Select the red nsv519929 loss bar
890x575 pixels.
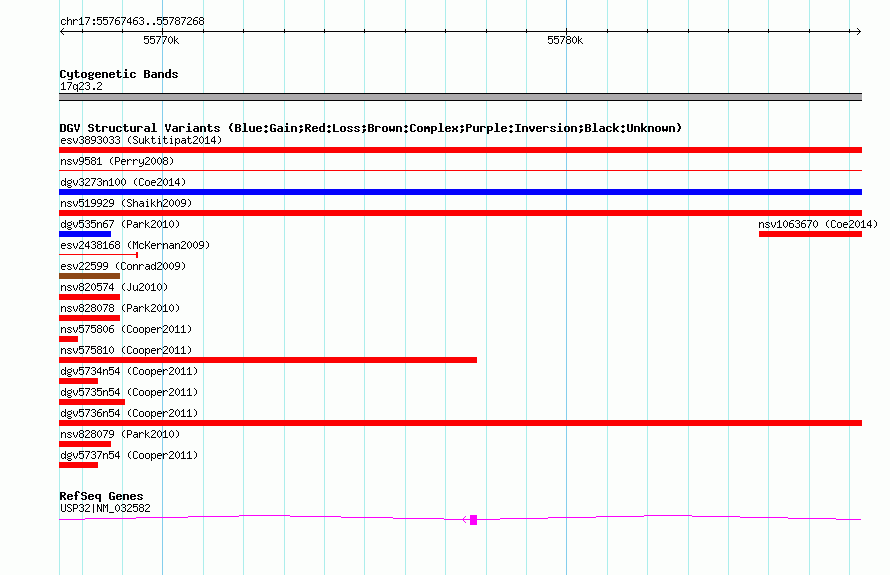(x=460, y=213)
